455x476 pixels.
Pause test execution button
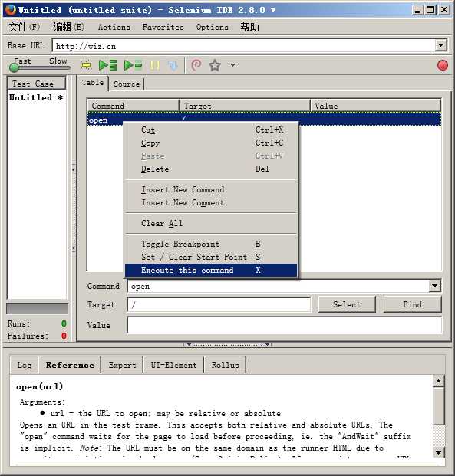click(x=155, y=65)
